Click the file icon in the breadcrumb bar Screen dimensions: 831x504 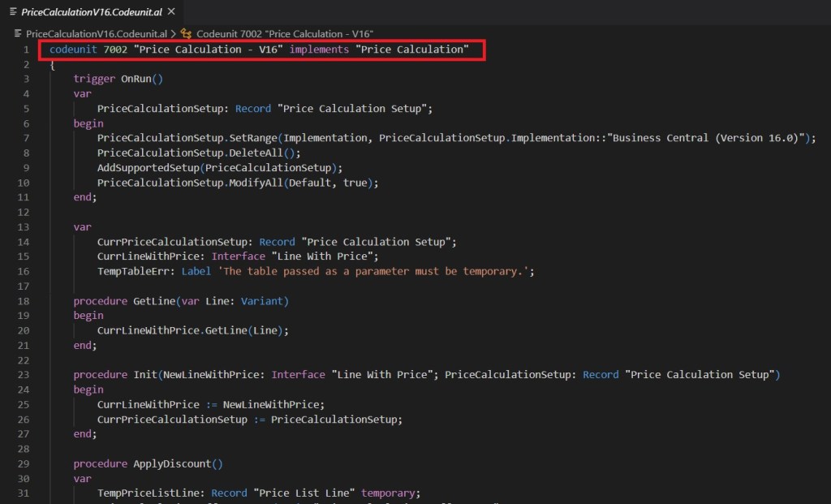19,33
